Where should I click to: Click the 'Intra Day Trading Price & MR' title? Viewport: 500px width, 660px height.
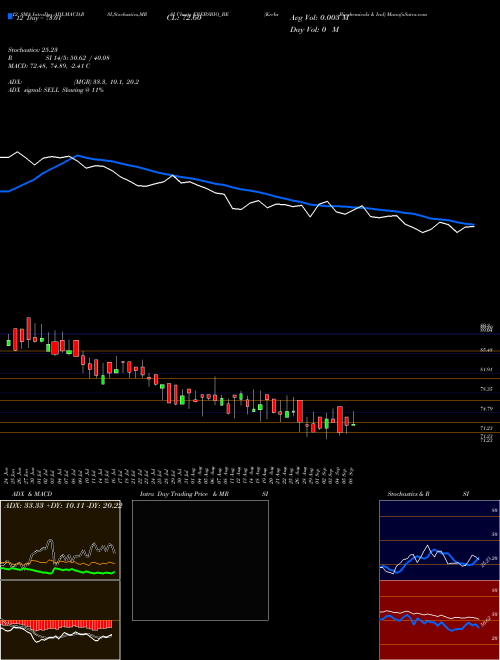pos(184,494)
